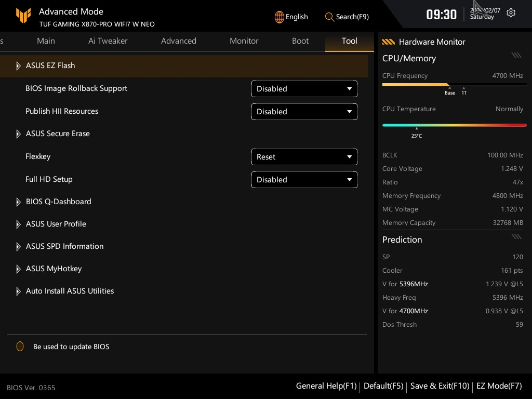The height and width of the screenshot is (399, 532).
Task: Click Save & Exit(F10)
Action: click(440, 386)
